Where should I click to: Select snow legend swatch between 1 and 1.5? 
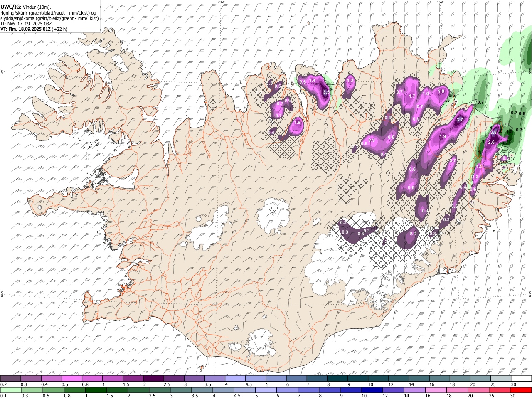pos(113,378)
